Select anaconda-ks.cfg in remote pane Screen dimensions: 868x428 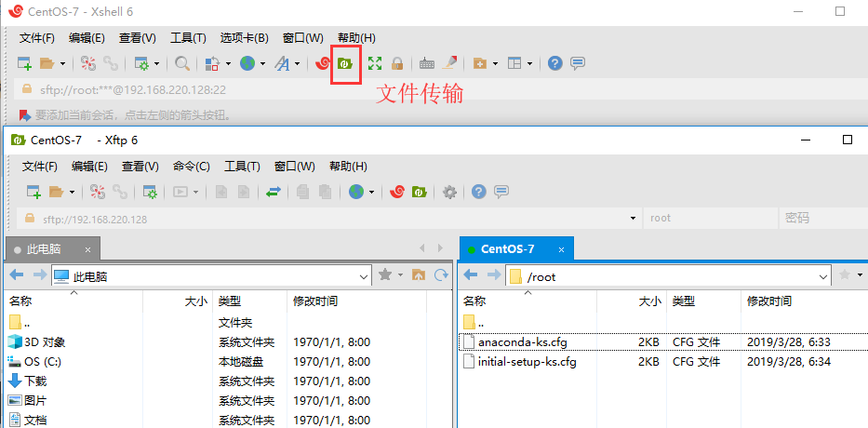(x=523, y=342)
